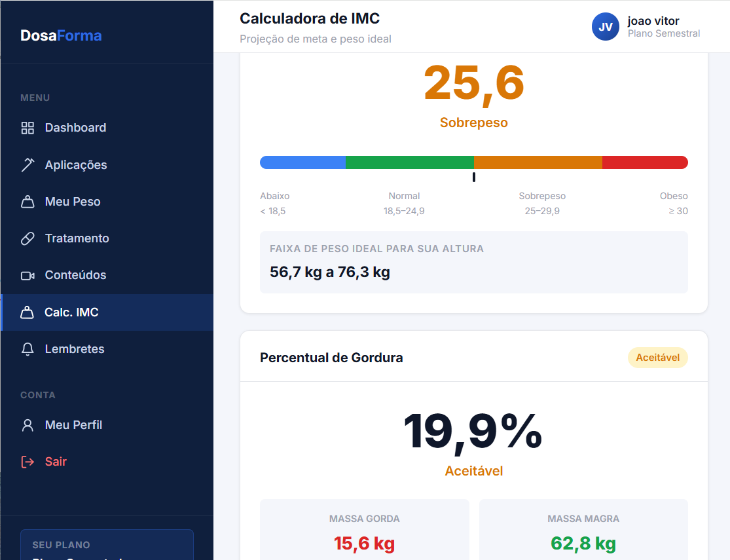Screen dimensions: 730x560
Task: Click the joao vitor user name
Action: click(653, 21)
